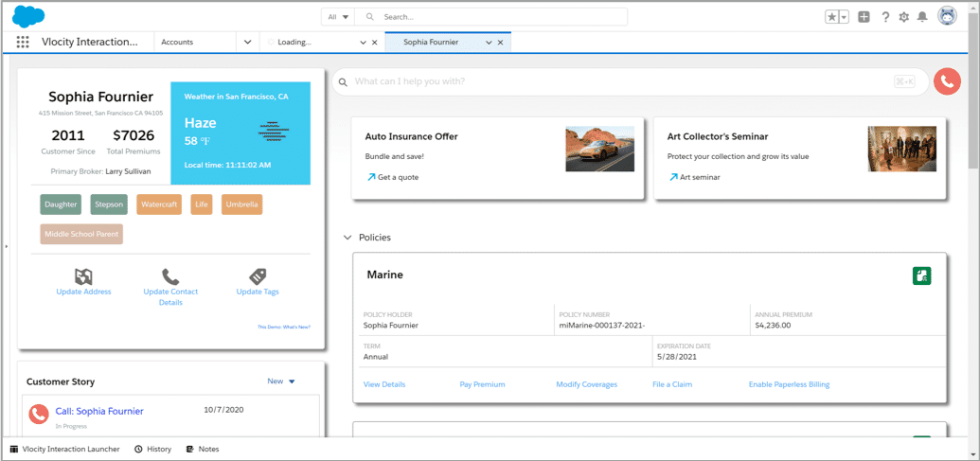Screen dimensions: 980x461
Task: Open the Customer Story New dropdown
Action: [281, 381]
